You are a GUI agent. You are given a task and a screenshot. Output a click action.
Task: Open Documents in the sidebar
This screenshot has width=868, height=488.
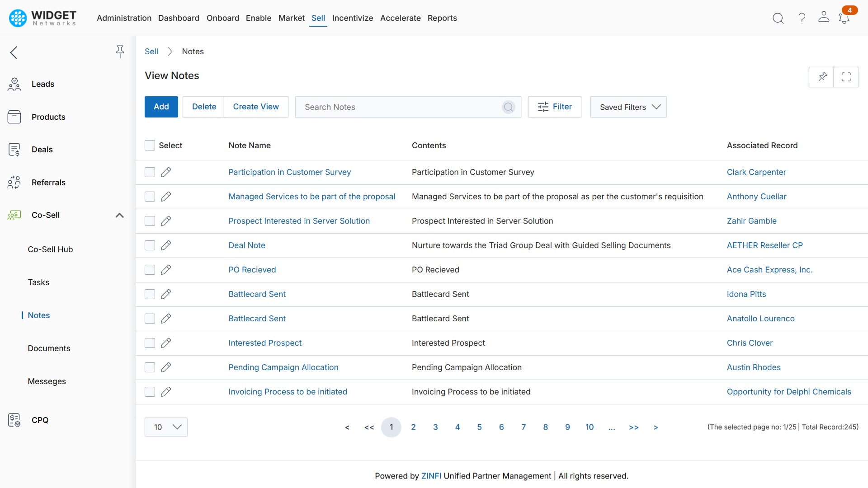coord(49,348)
